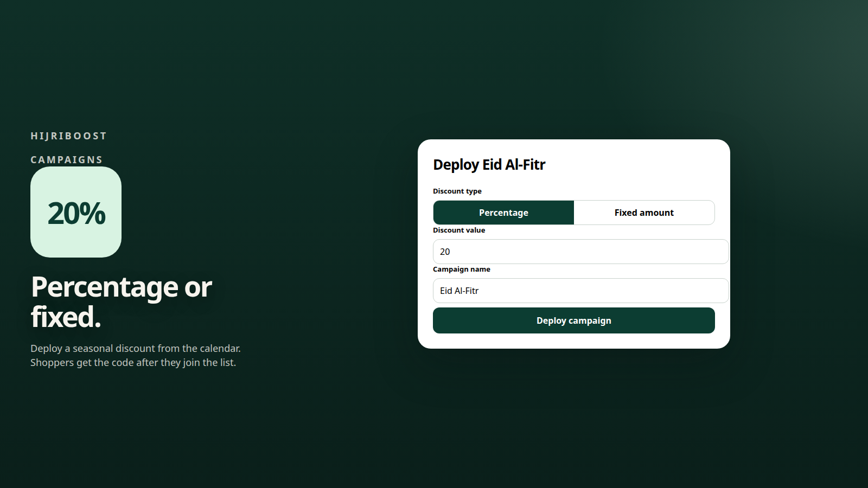The image size is (868, 488).
Task: Click the 'Shoppers get the code' sentence
Action: (x=133, y=362)
